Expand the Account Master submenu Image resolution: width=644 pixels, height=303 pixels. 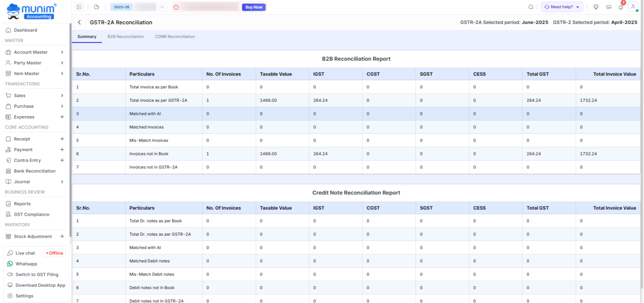click(x=62, y=52)
